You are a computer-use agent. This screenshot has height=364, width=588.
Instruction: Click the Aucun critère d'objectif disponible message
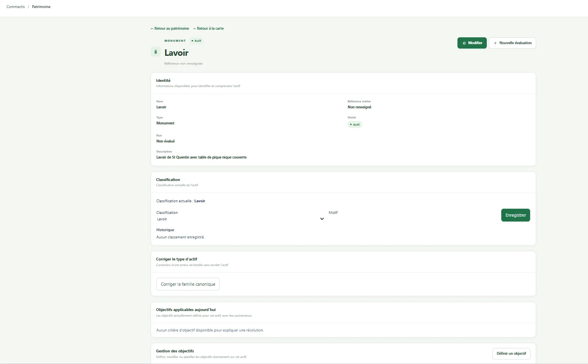coord(210,330)
